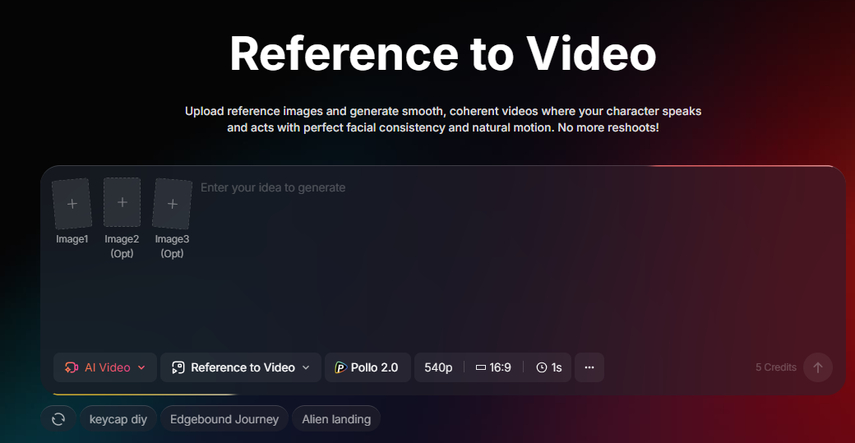
Task: Change the 1s duration setting
Action: tap(549, 367)
